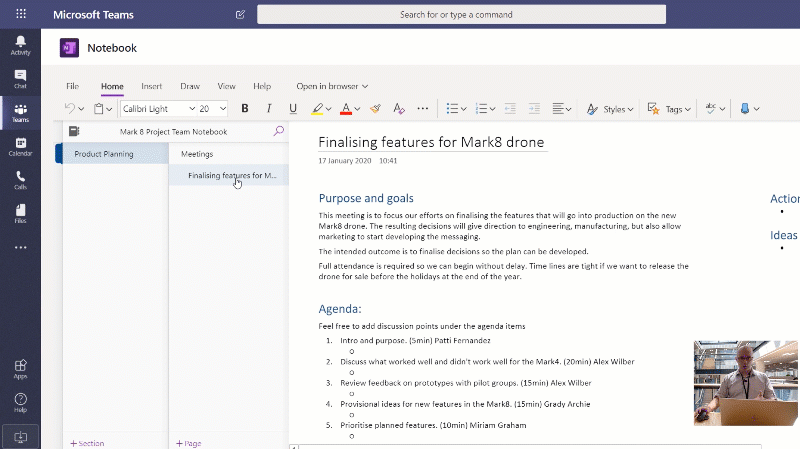Expand font color dropdown arrow
Viewport: 800px width, 449px height.
tap(357, 109)
